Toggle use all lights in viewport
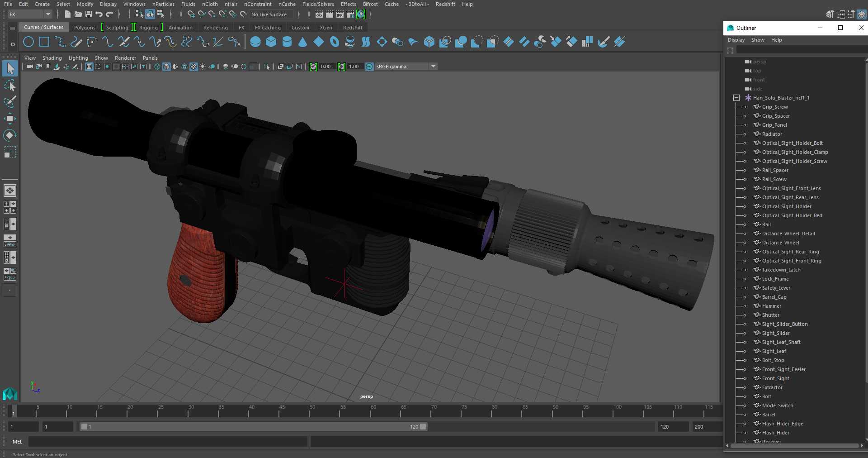Image resolution: width=868 pixels, height=458 pixels. tap(203, 67)
